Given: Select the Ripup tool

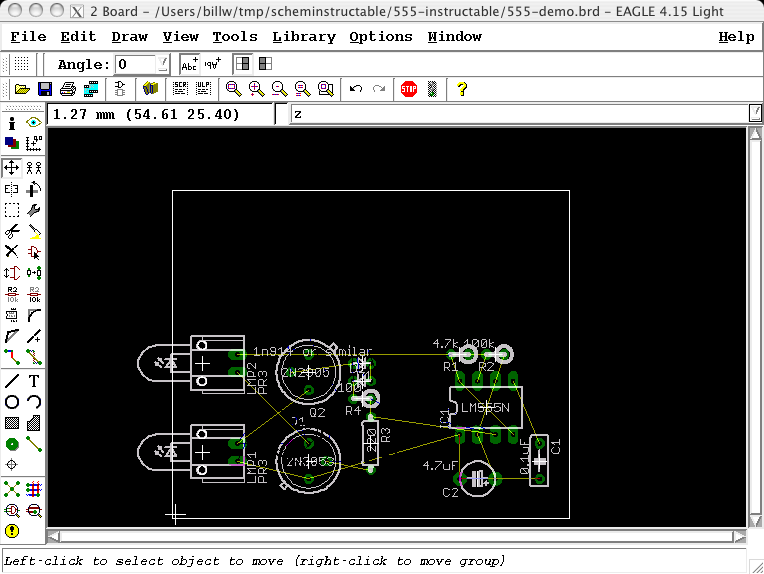Looking at the screenshot, I should click(34, 357).
